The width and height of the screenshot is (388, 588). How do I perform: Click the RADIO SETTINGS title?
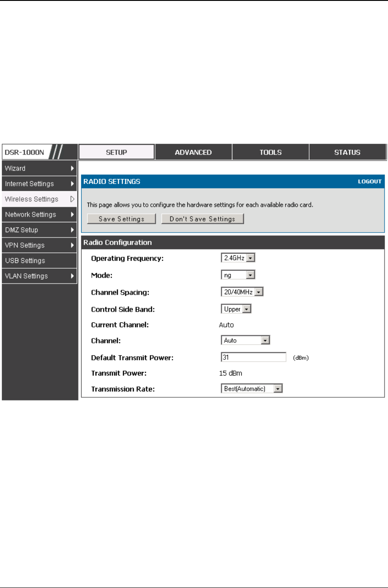(x=112, y=182)
